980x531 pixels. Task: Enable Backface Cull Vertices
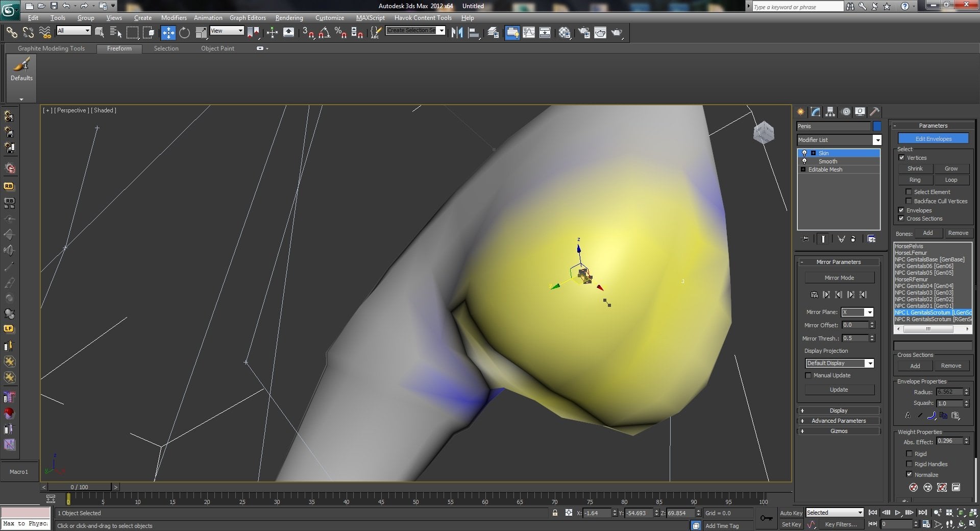tap(909, 201)
